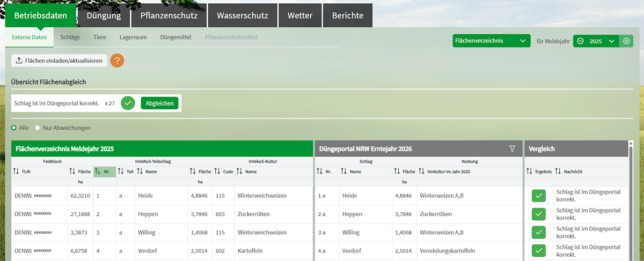Sort by Düngeportal Fläche column

tap(398, 171)
